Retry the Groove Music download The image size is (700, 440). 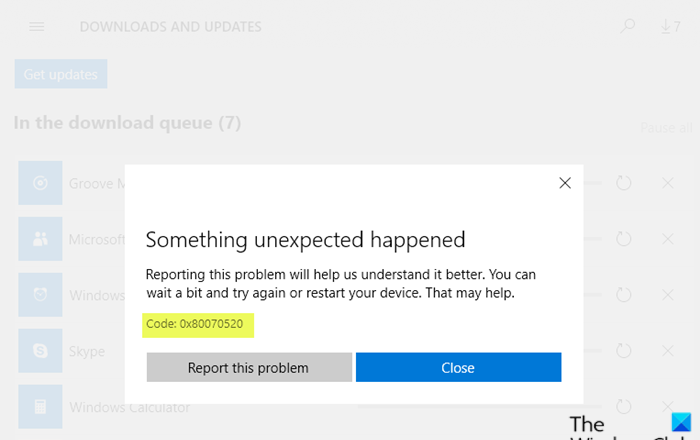pyautogui.click(x=624, y=183)
